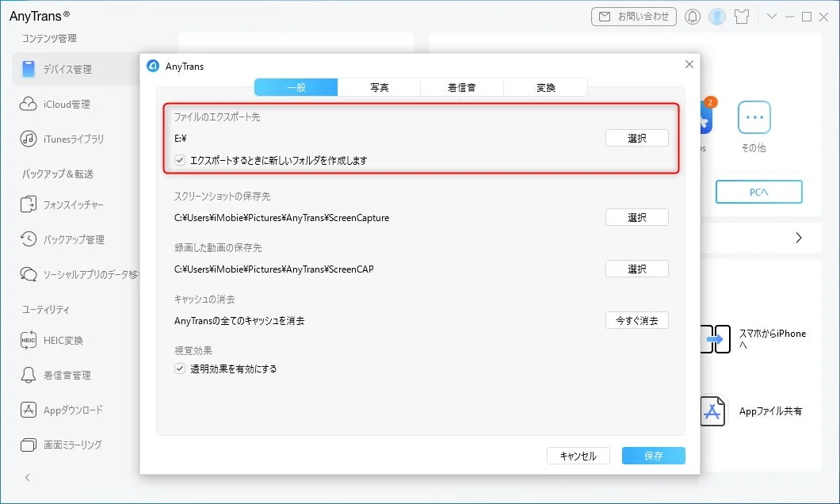Open Appファイル共有
This screenshot has height=504, width=840.
712,410
